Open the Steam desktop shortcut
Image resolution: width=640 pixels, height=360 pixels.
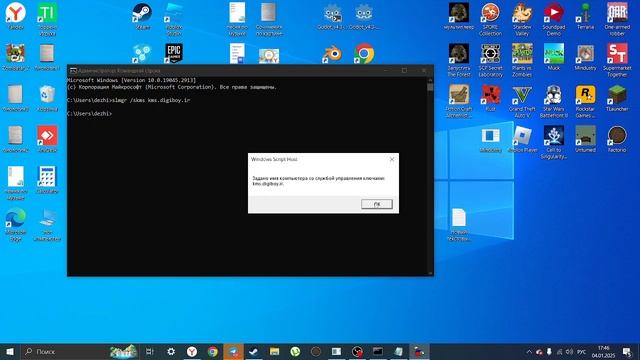coord(142,16)
